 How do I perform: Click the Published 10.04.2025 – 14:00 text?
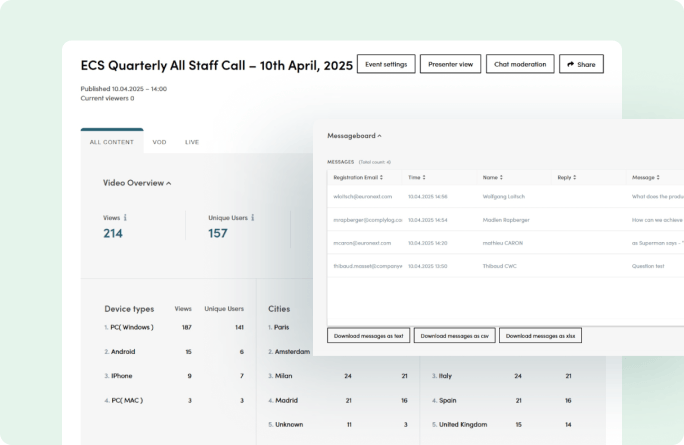click(123, 89)
